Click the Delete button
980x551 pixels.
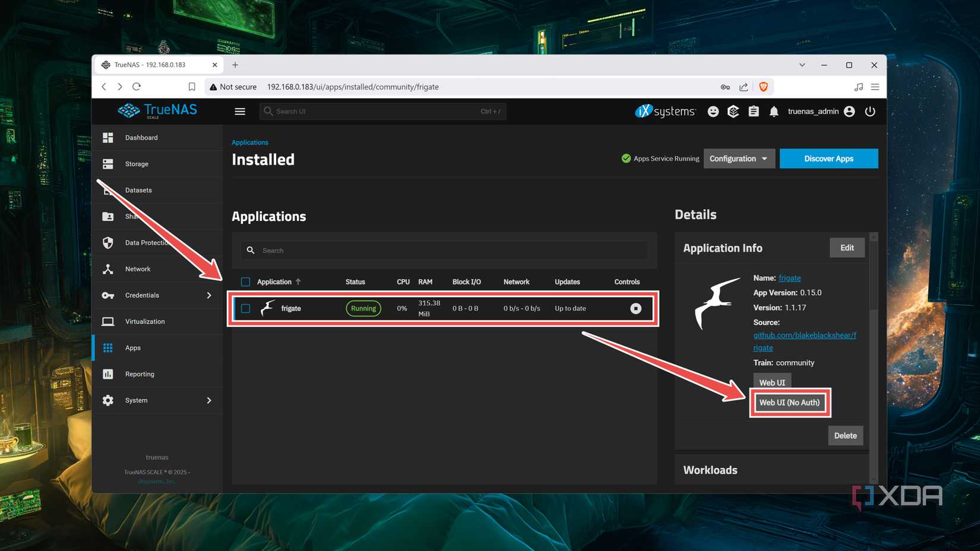845,436
